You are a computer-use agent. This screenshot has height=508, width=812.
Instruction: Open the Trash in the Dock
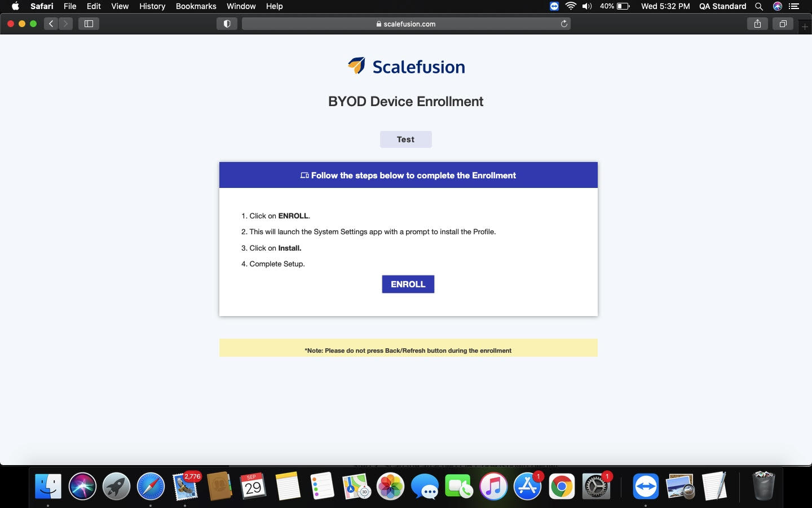click(x=764, y=487)
